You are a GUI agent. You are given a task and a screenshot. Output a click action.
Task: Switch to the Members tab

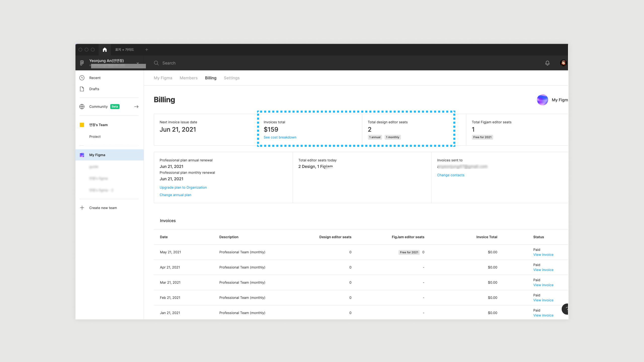(188, 78)
